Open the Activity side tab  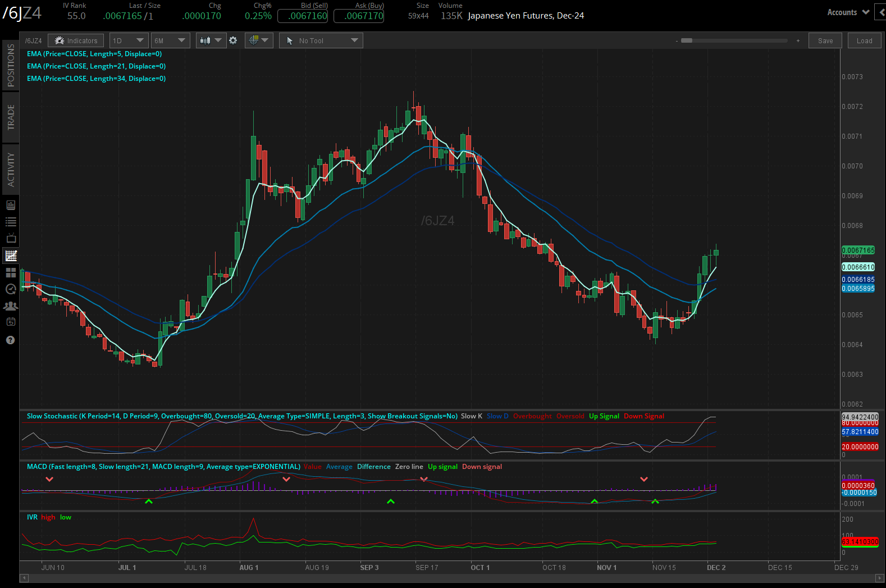pos(11,169)
